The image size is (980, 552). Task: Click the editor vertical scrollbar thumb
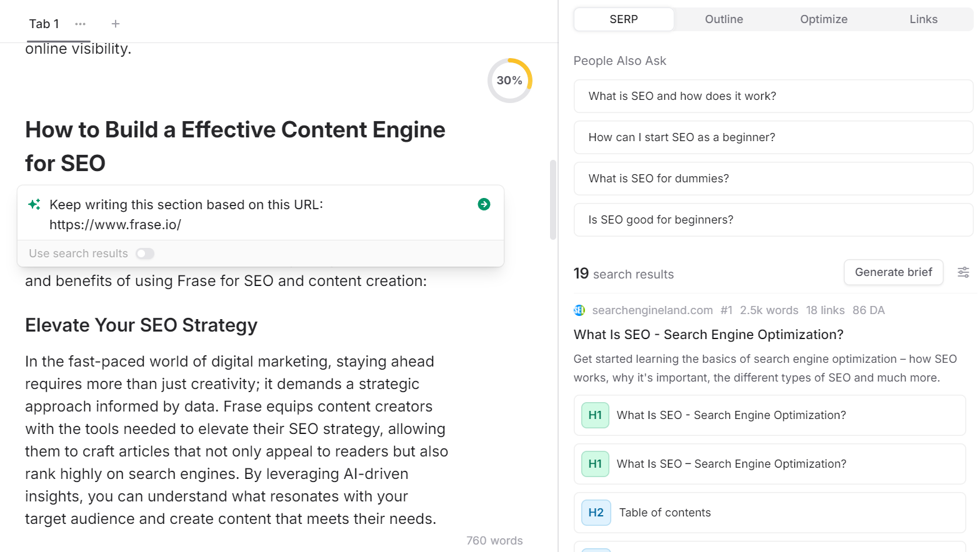(x=552, y=200)
